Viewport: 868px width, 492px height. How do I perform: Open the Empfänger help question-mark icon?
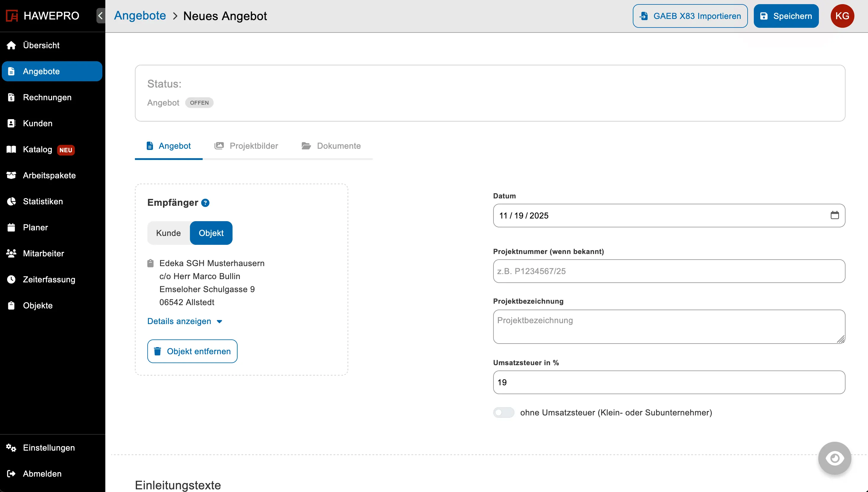coord(205,203)
